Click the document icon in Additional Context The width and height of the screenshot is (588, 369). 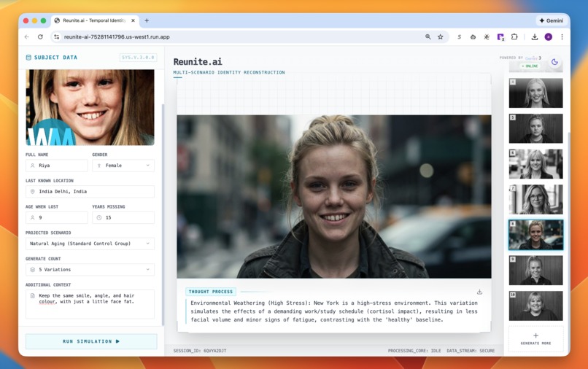(32, 295)
